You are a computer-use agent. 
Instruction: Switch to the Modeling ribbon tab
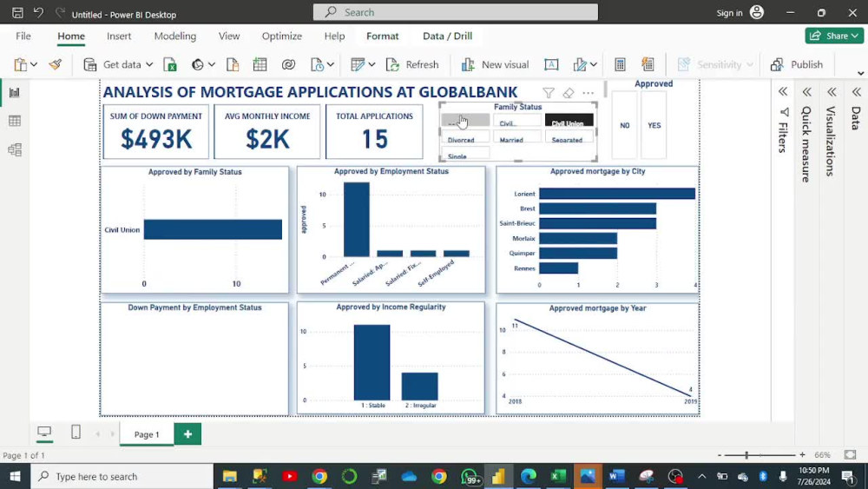[x=175, y=36]
